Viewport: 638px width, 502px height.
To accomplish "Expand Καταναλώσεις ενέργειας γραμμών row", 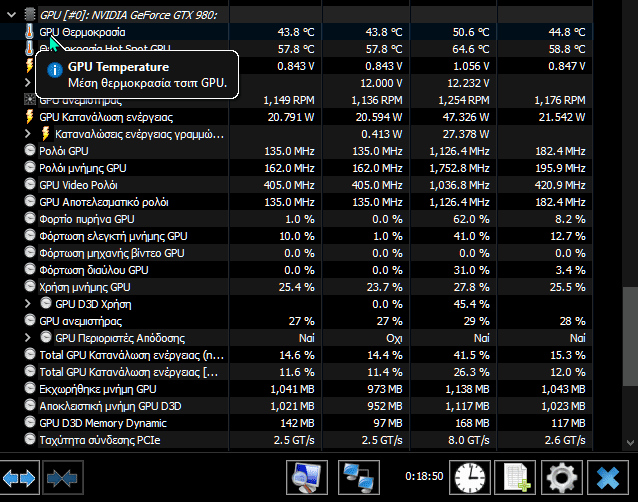I will click(x=27, y=134).
